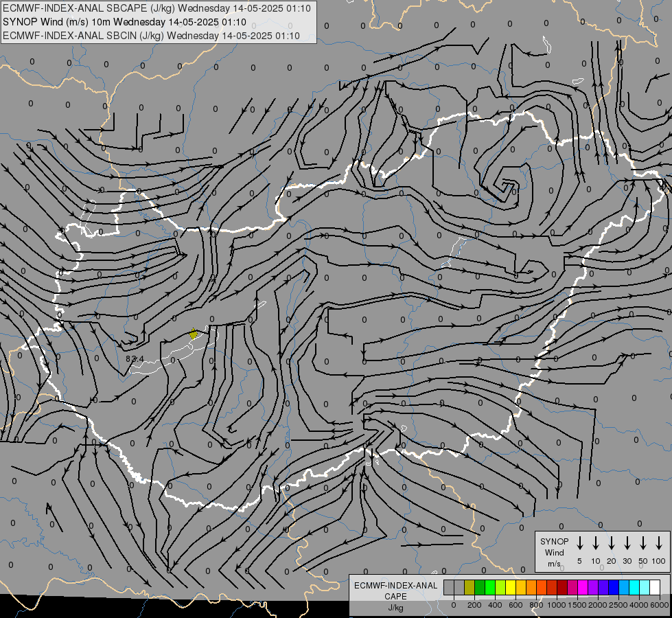Image resolution: width=672 pixels, height=618 pixels.
Task: Click the 400 tick label in CAPE legend
Action: click(x=495, y=605)
